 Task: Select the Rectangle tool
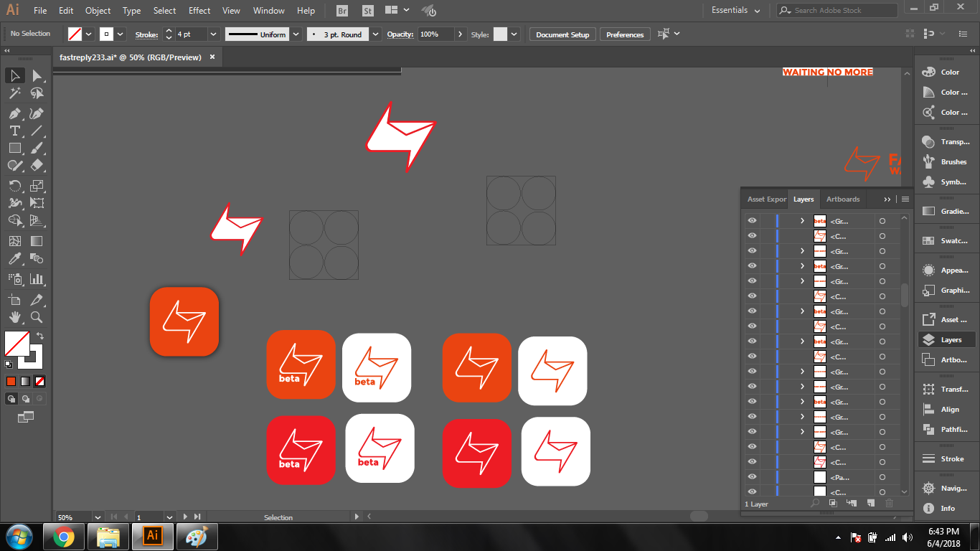pyautogui.click(x=14, y=148)
